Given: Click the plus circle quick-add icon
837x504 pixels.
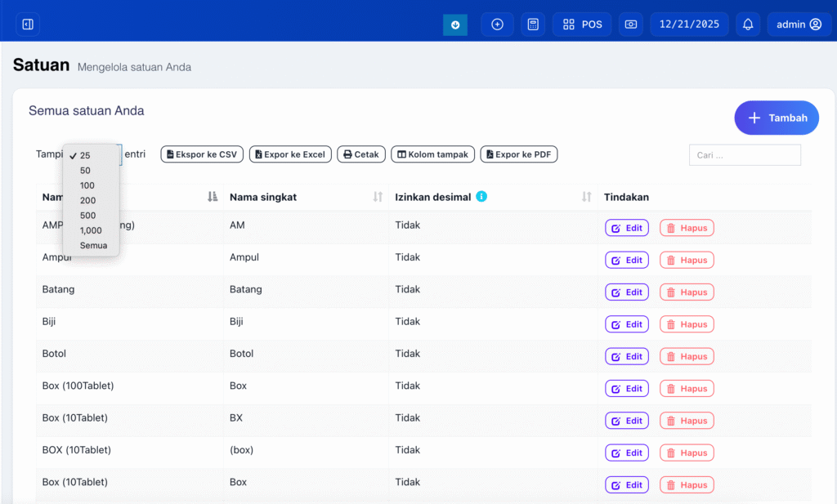Looking at the screenshot, I should 497,25.
